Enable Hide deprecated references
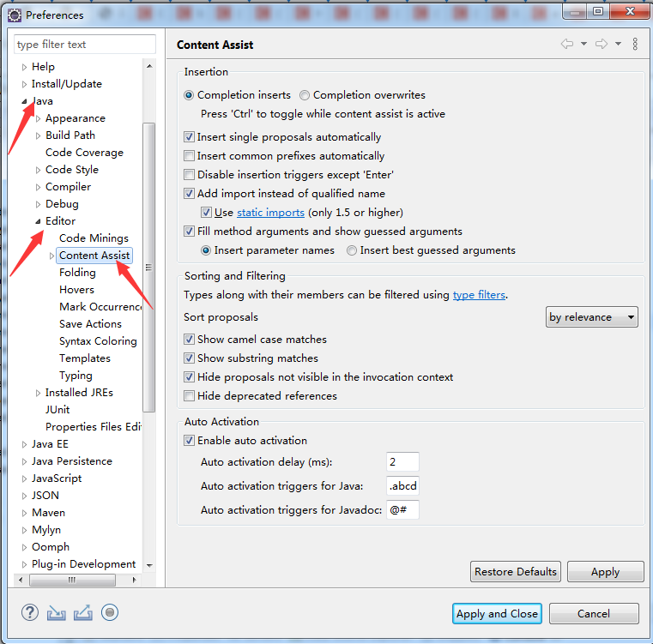 [189, 396]
